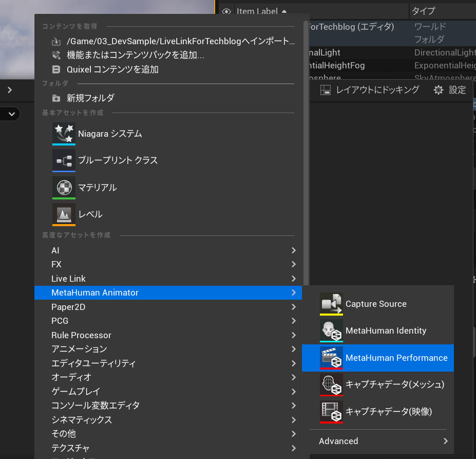The image size is (476, 459).
Task: Expand the Advanced submenu
Action: [x=382, y=441]
